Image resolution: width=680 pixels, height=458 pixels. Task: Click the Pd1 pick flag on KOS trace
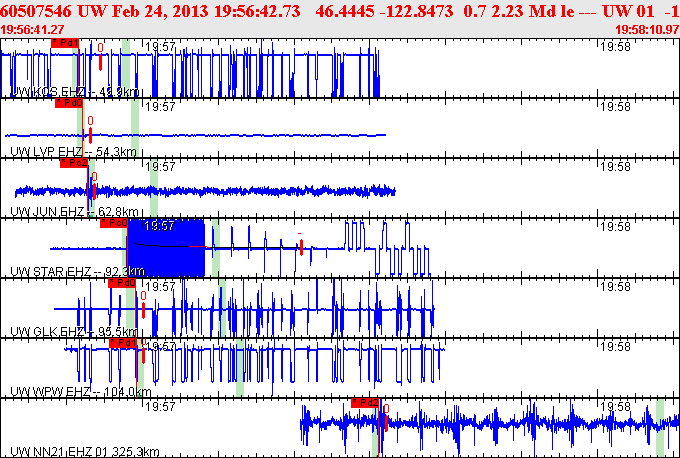[65, 43]
